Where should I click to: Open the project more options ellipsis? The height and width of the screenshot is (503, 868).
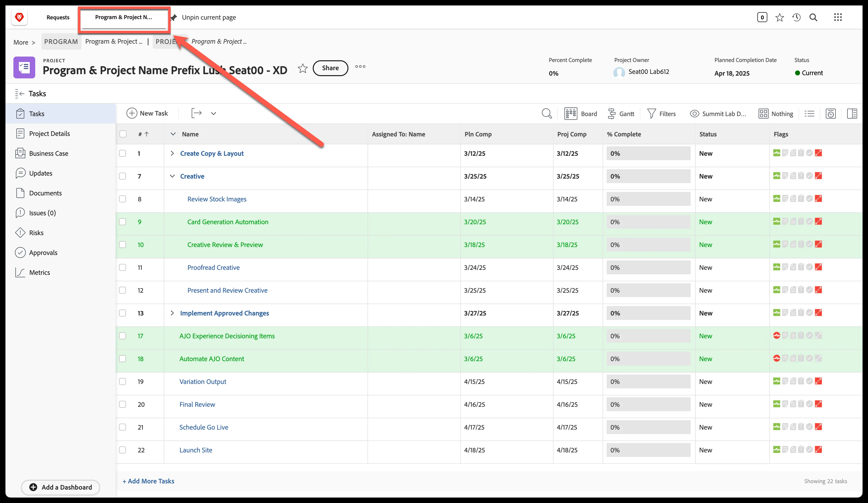coord(360,66)
